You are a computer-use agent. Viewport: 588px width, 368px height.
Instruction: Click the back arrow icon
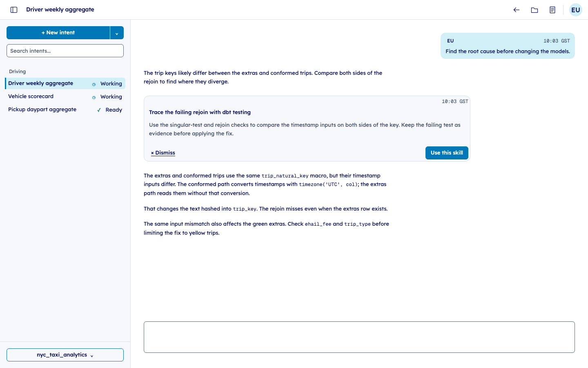coord(517,10)
